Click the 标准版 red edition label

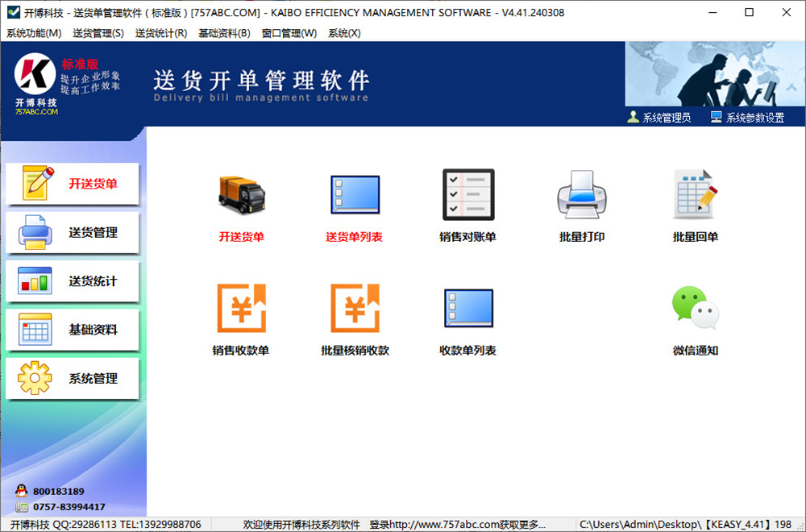[80, 64]
